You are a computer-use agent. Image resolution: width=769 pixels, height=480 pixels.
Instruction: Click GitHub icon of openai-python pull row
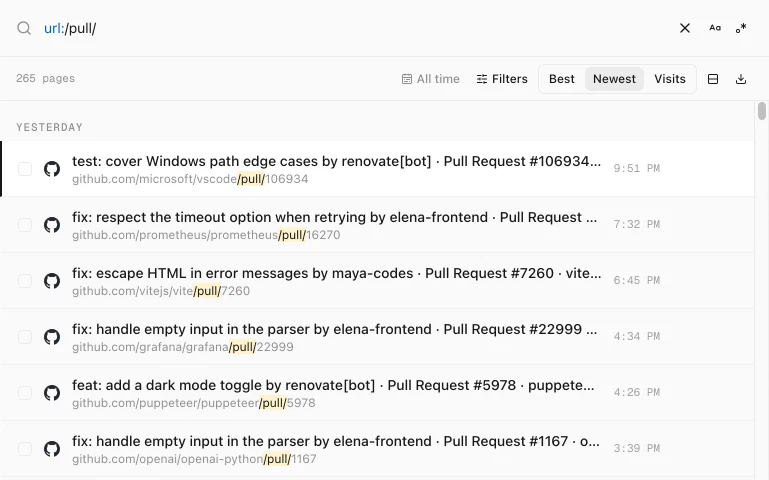coord(52,448)
